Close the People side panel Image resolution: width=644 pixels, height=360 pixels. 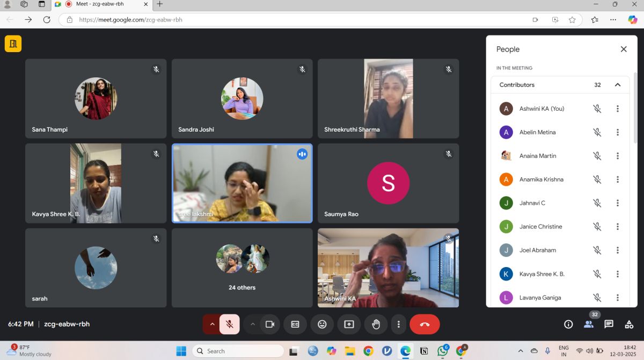tap(624, 49)
